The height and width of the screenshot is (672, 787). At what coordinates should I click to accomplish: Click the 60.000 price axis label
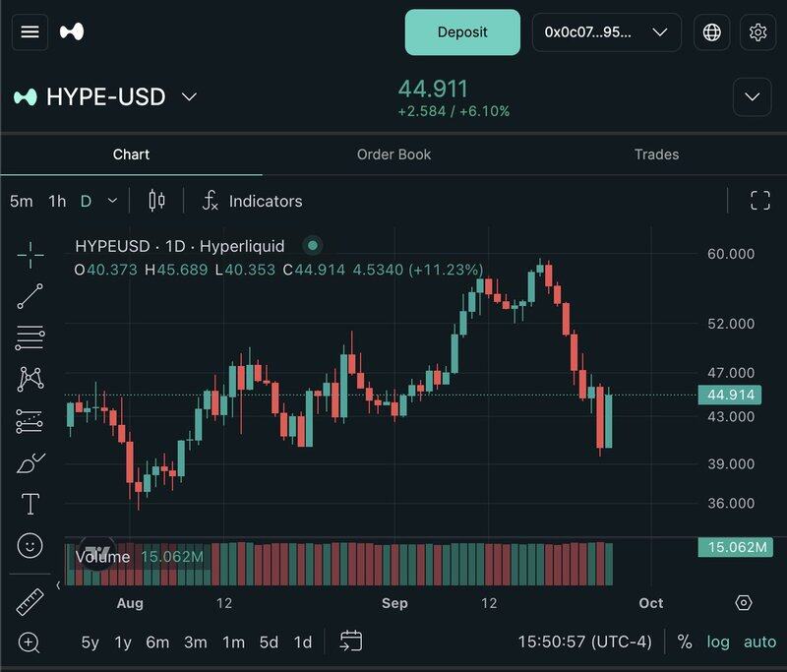[731, 254]
